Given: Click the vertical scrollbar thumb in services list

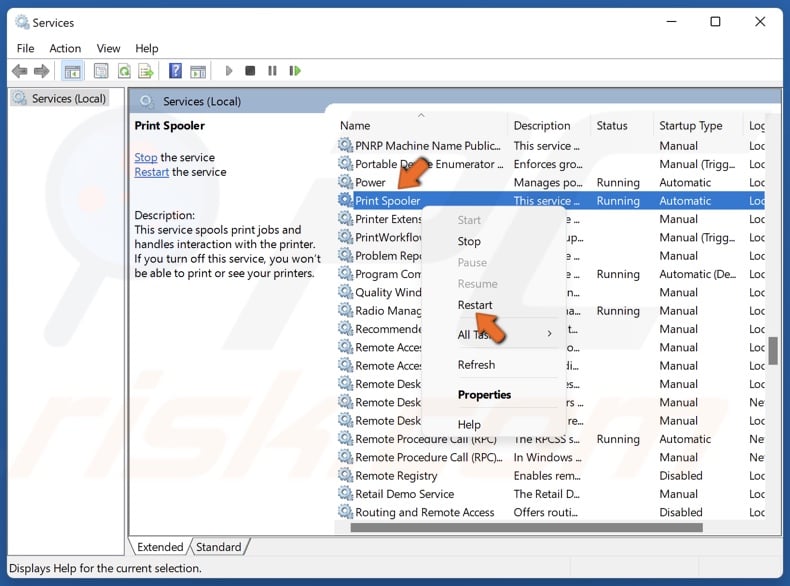Looking at the screenshot, I should (773, 350).
